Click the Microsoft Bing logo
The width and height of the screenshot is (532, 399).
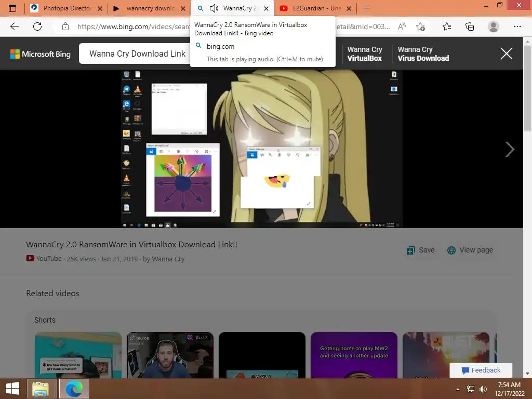coord(41,54)
